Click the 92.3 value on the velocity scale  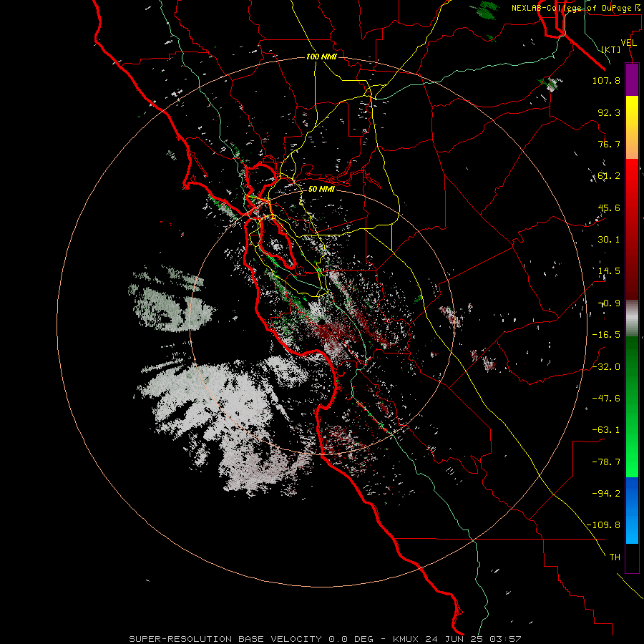pyautogui.click(x=609, y=112)
